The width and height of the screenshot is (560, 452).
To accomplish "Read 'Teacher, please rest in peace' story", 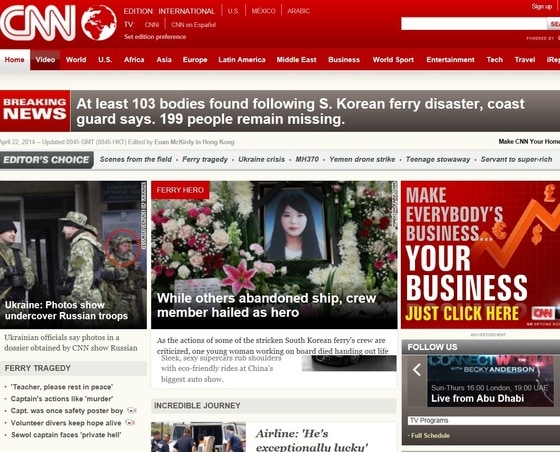I will coord(62,387).
